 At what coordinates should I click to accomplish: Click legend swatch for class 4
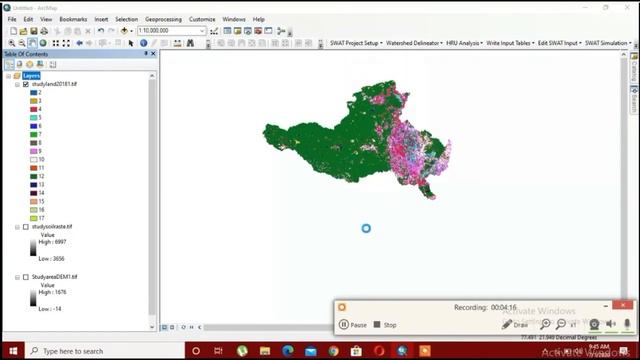coord(33,109)
